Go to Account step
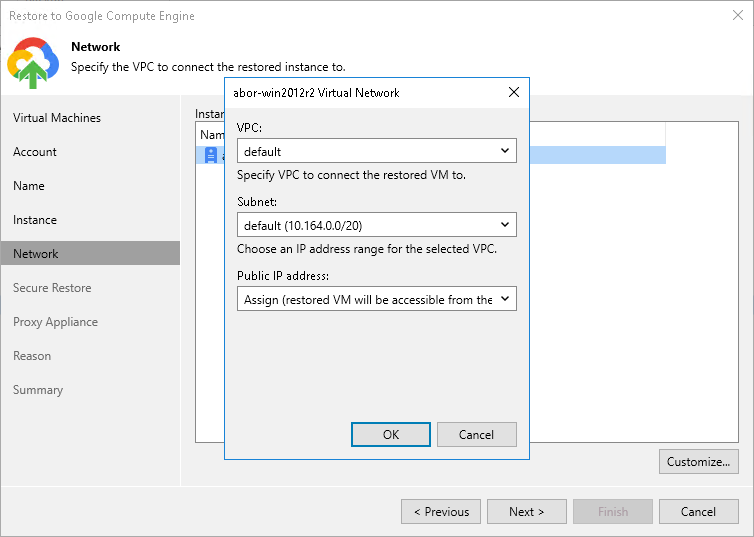754x537 pixels. click(x=35, y=152)
